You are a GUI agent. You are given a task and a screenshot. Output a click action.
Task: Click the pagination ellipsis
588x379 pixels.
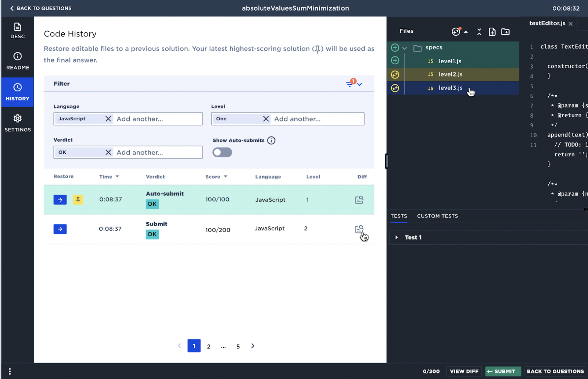point(223,346)
